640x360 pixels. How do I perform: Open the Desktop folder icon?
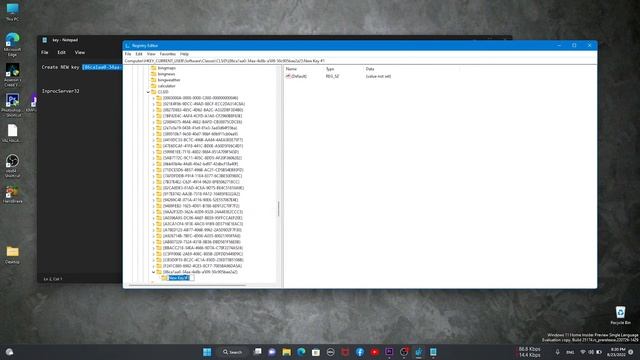coord(12,255)
